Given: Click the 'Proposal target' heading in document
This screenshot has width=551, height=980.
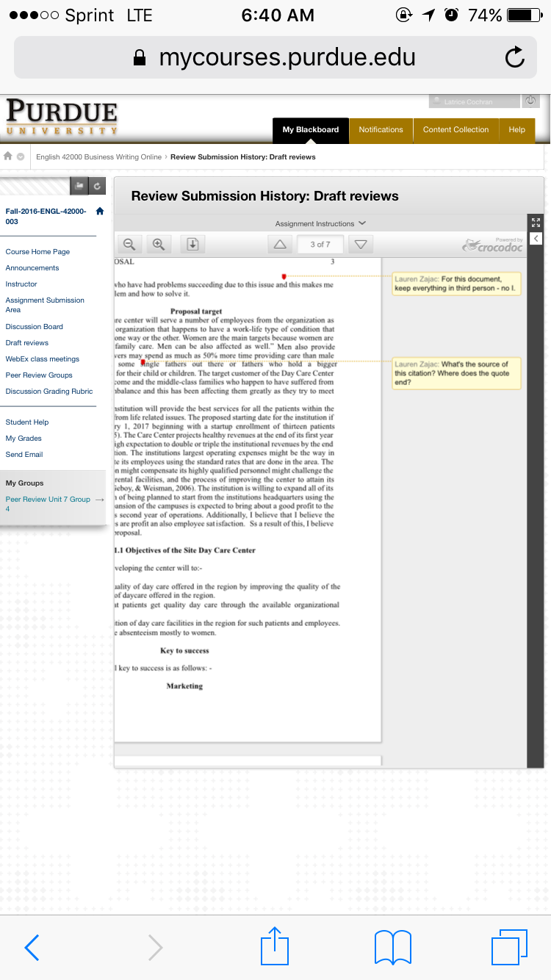Looking at the screenshot, I should (196, 311).
